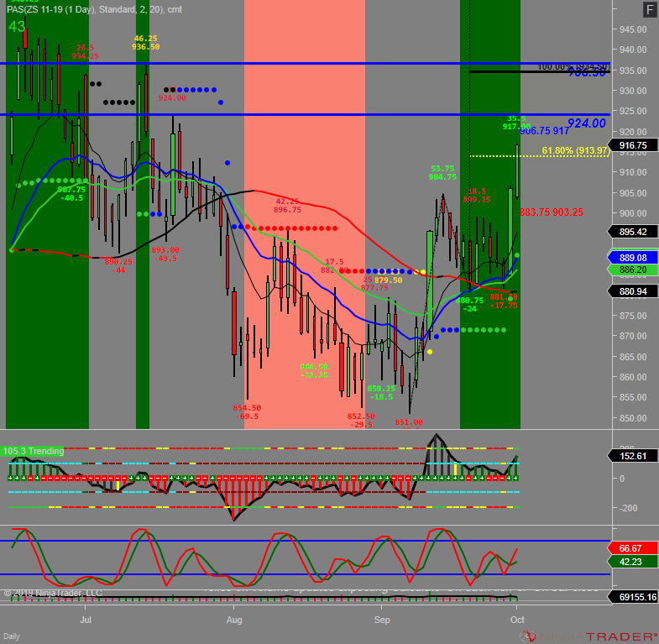Click the F icon in top-right corner
The height and width of the screenshot is (644, 659).
click(x=649, y=9)
